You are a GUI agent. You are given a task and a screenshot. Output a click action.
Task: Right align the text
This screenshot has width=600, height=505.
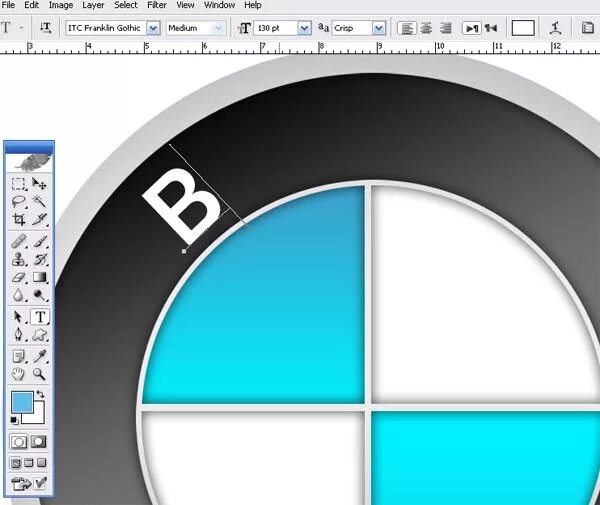coord(445,28)
